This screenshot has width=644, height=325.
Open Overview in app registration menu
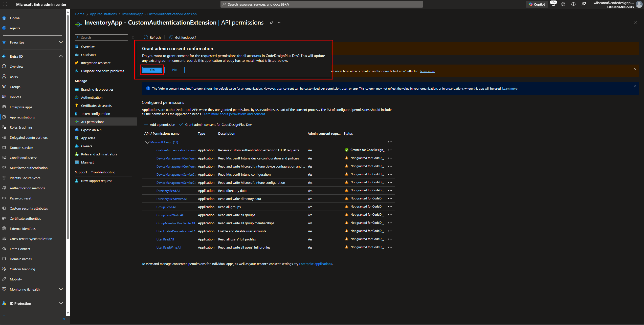[88, 47]
